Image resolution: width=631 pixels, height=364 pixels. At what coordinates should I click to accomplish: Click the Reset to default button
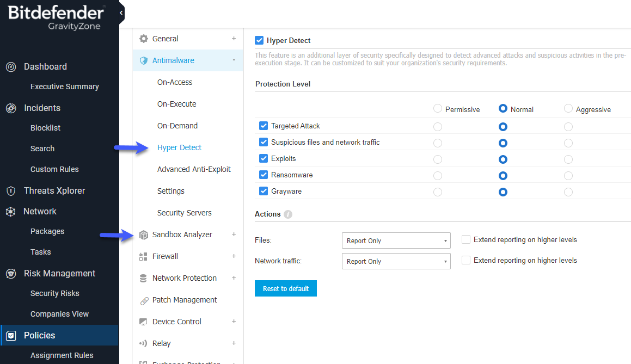(x=285, y=288)
